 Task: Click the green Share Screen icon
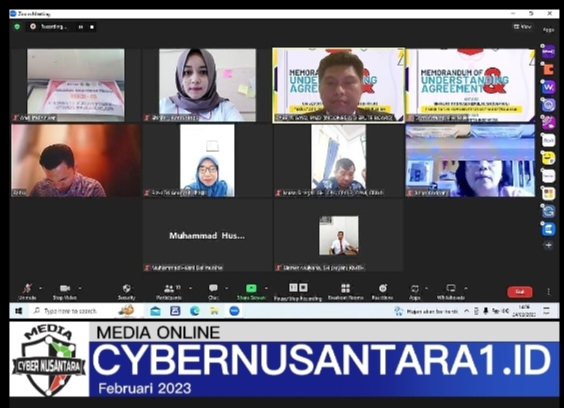251,288
